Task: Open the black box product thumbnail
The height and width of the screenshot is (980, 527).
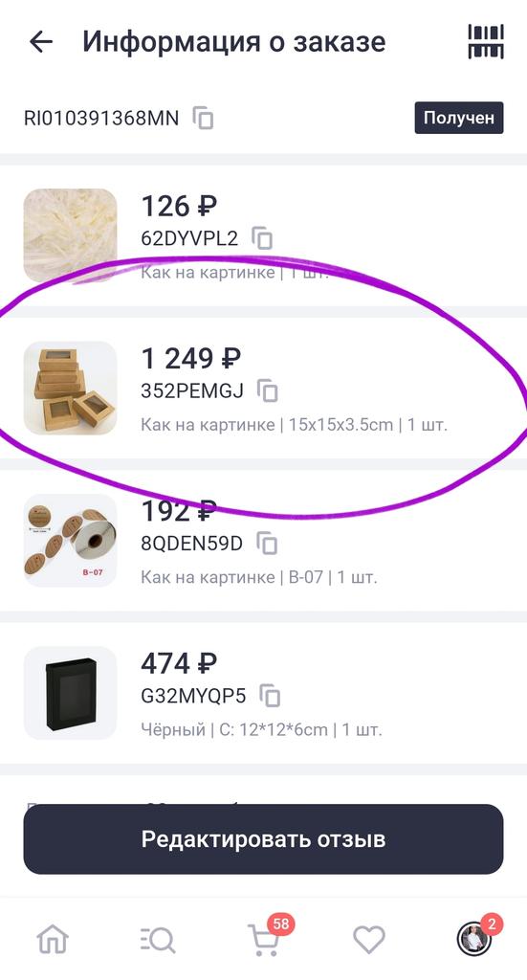Action: click(x=70, y=693)
